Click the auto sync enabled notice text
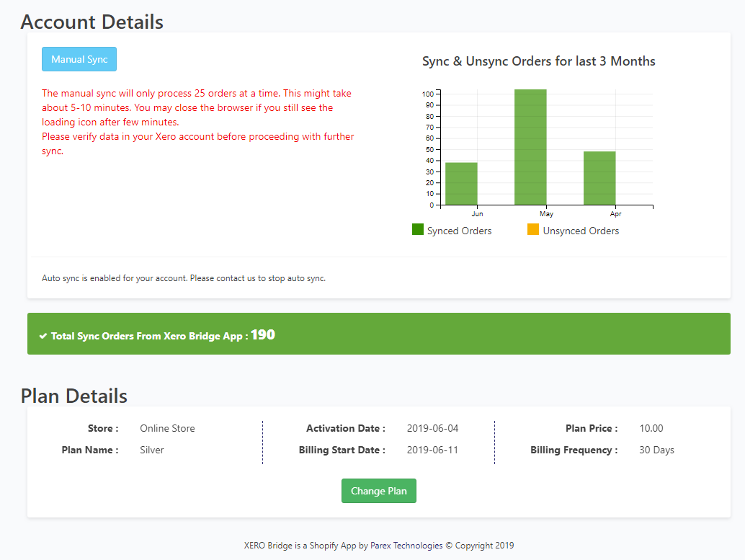 pos(184,278)
